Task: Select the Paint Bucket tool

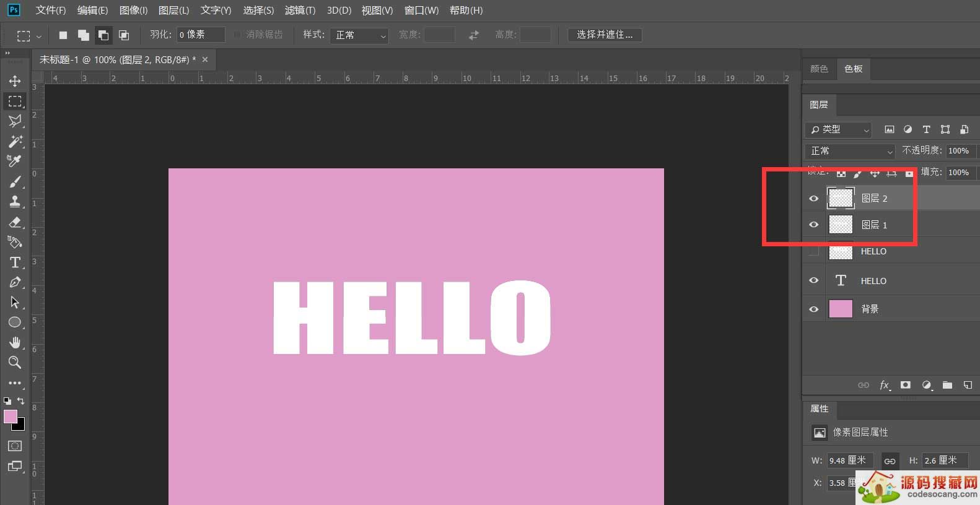Action: click(x=15, y=242)
